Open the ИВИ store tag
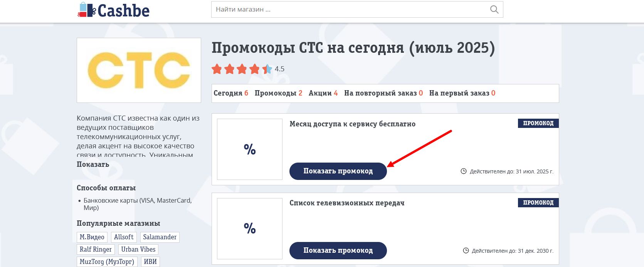The image size is (644, 267). [150, 262]
